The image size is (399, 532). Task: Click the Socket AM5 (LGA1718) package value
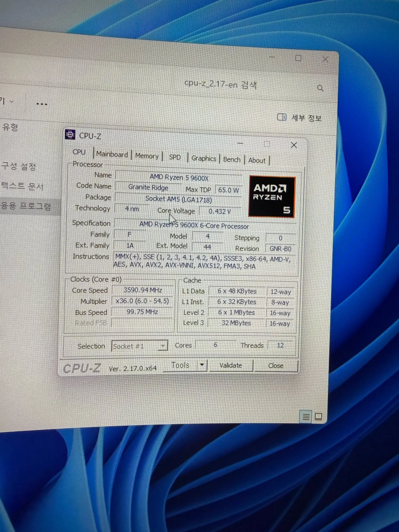(179, 199)
